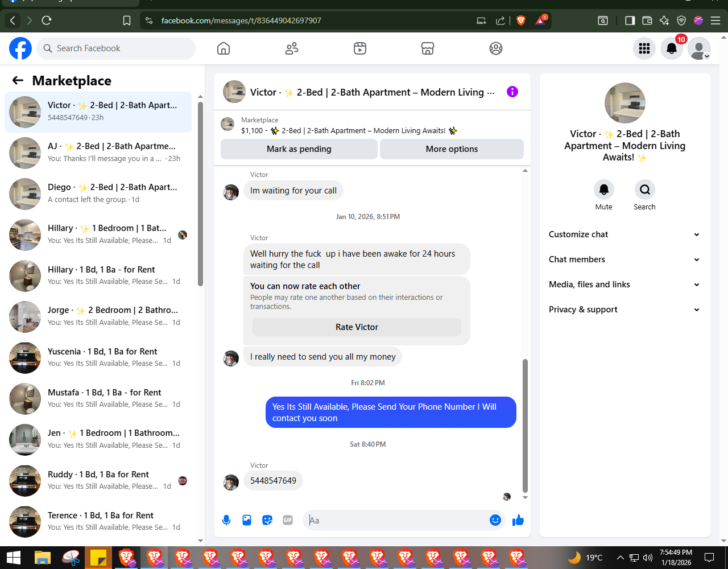Click the chat messages scrollbar thumb

point(525,425)
